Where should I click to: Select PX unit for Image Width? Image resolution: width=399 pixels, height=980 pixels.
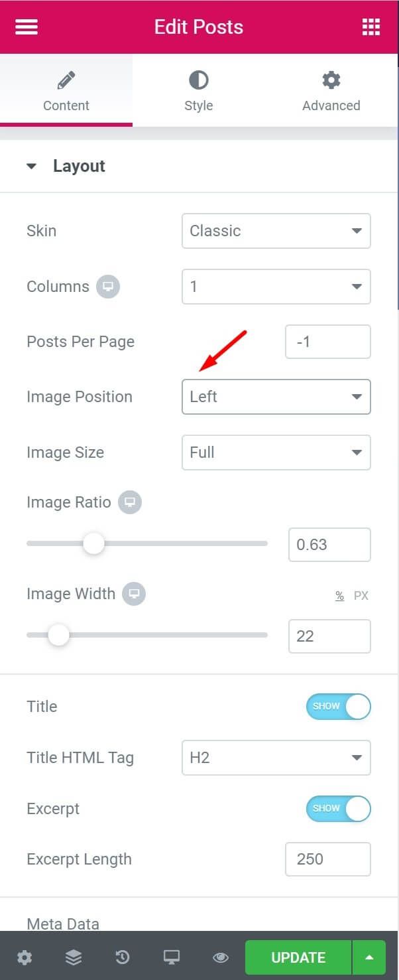pos(361,596)
